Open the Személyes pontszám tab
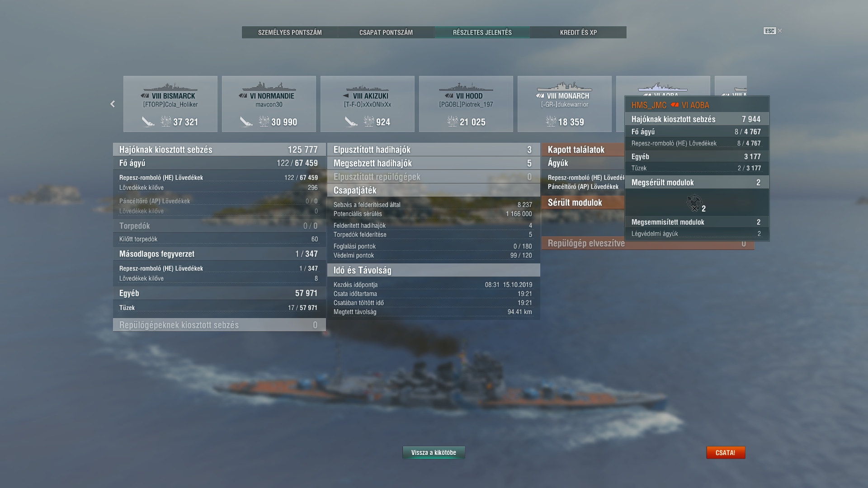This screenshot has height=488, width=868. (290, 33)
